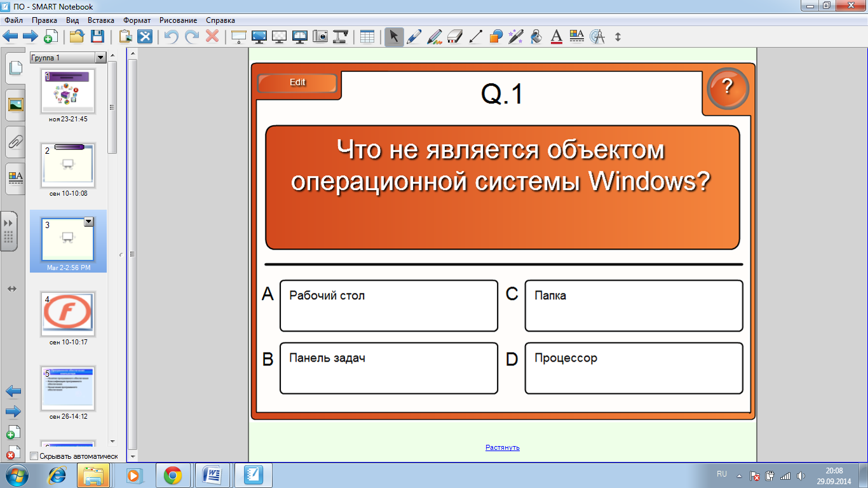Open Word from the taskbar

(x=212, y=475)
